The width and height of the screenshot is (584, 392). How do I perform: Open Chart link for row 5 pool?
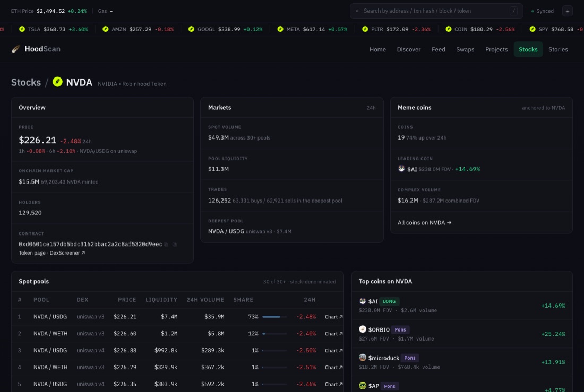click(333, 384)
